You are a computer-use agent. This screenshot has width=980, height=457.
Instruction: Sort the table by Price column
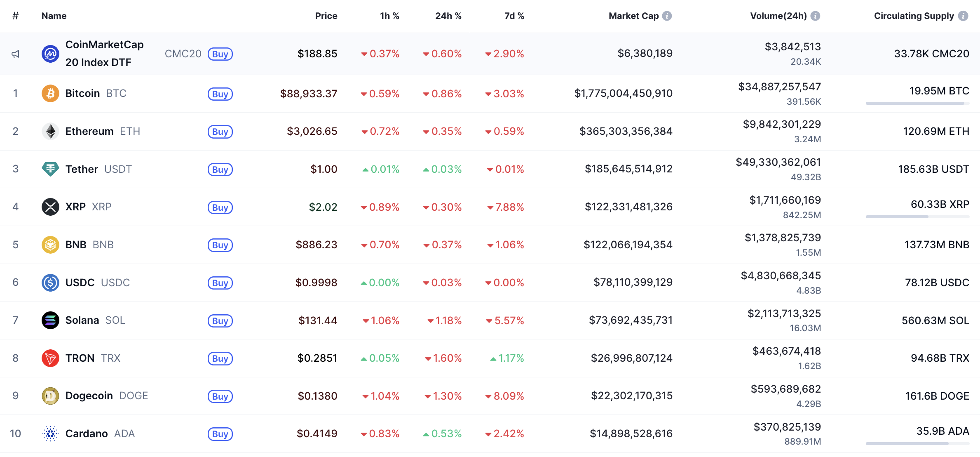(326, 16)
